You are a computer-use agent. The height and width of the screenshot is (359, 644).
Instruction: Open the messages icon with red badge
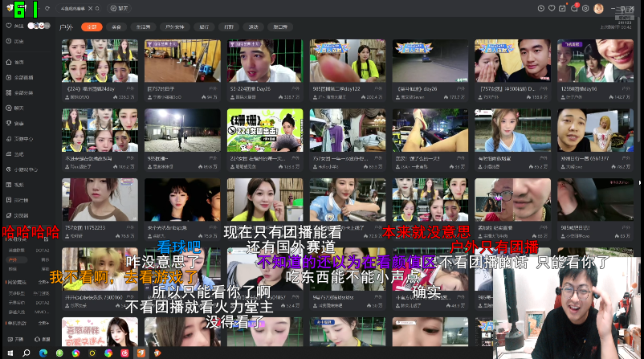pyautogui.click(x=574, y=8)
